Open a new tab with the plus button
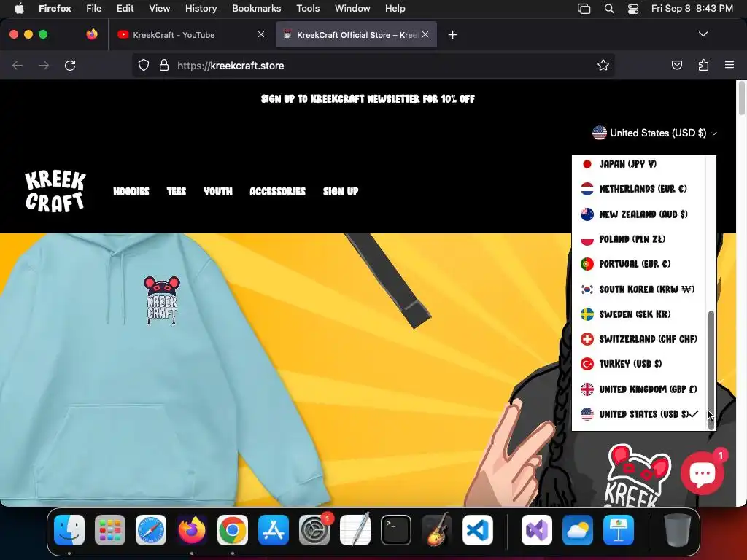 (x=452, y=35)
